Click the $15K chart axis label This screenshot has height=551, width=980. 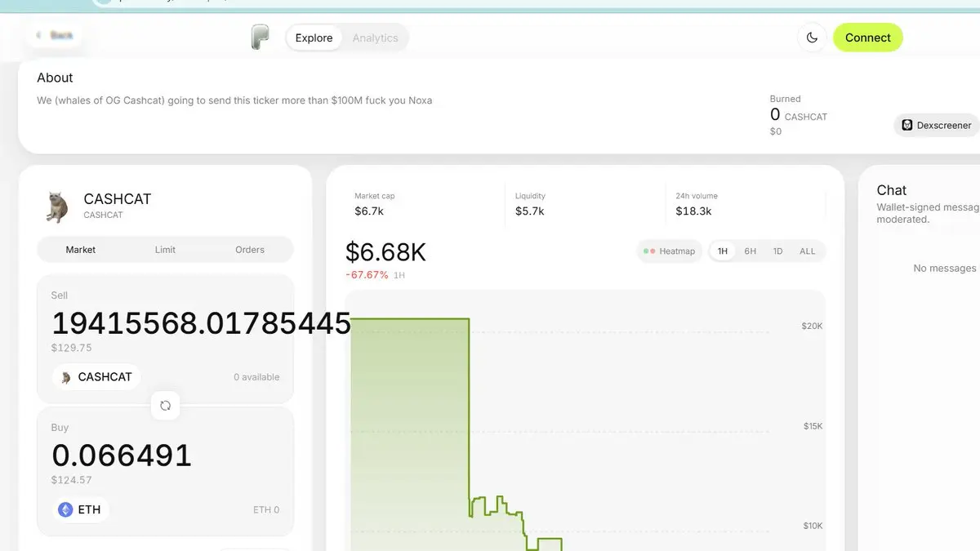(812, 426)
